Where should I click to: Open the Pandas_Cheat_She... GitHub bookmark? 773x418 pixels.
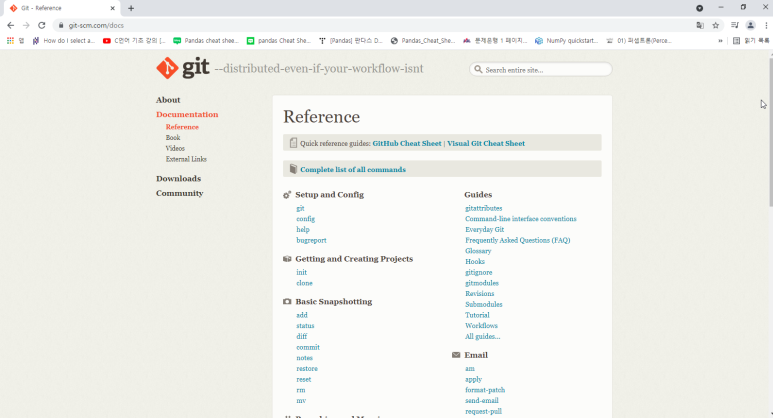pyautogui.click(x=423, y=41)
